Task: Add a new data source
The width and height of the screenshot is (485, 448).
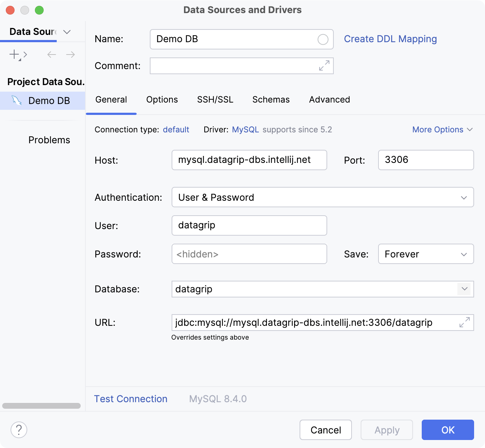Action: pyautogui.click(x=13, y=55)
